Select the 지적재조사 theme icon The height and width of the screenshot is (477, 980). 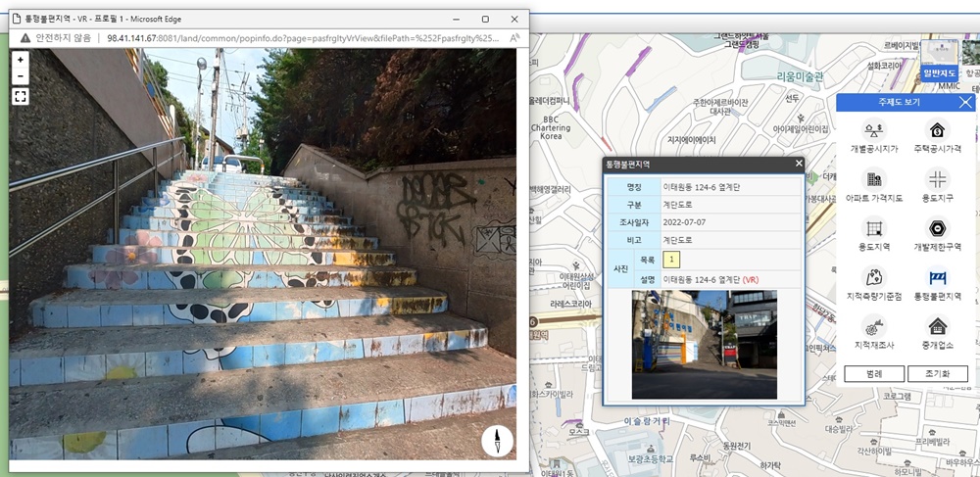coord(874,326)
